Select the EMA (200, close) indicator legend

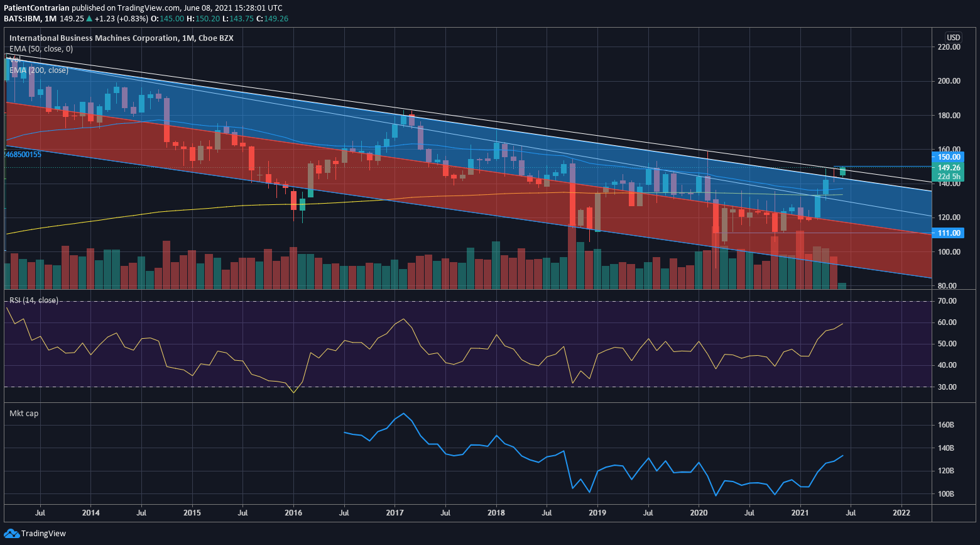click(39, 70)
